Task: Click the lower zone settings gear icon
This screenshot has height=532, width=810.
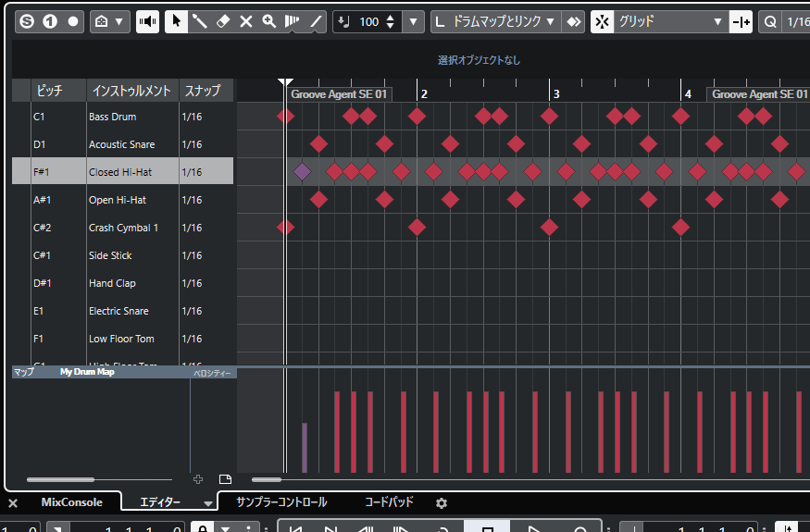Action: [x=442, y=502]
